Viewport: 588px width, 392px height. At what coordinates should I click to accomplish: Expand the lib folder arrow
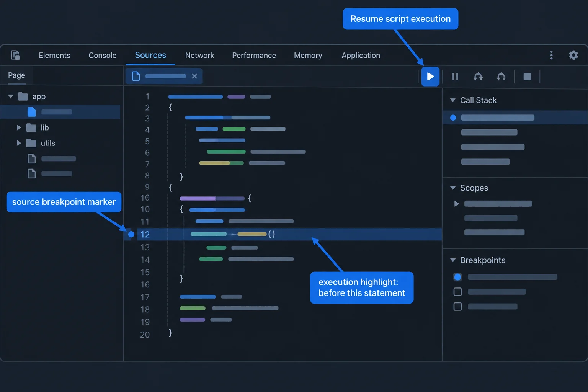point(18,127)
